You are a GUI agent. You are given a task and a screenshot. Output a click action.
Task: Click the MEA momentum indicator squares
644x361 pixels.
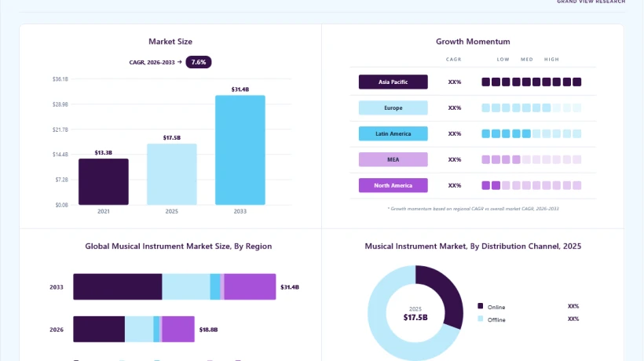click(532, 159)
